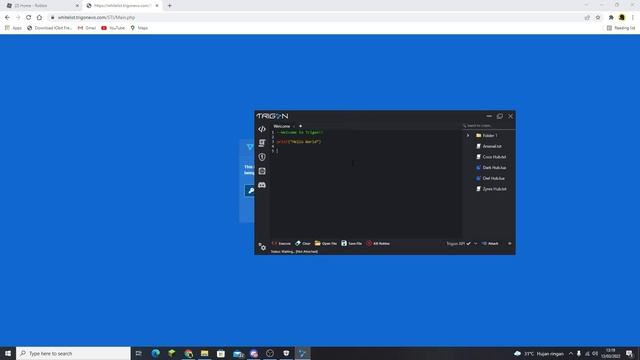
Task: Reload the current page
Action: coord(29,18)
